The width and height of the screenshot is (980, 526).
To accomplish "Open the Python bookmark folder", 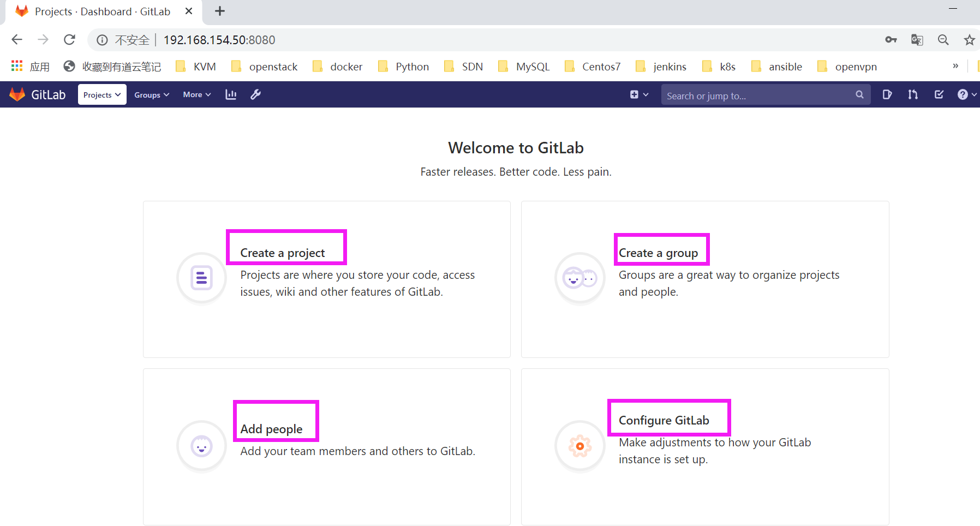I will [403, 67].
